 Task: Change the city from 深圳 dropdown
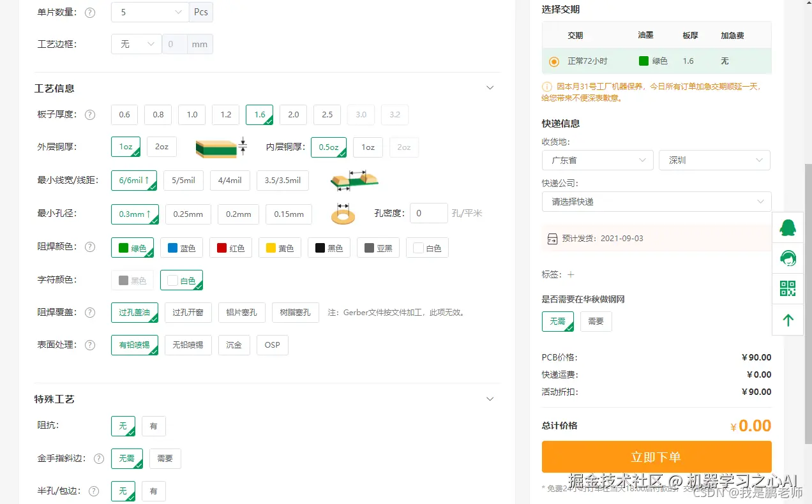pyautogui.click(x=714, y=160)
